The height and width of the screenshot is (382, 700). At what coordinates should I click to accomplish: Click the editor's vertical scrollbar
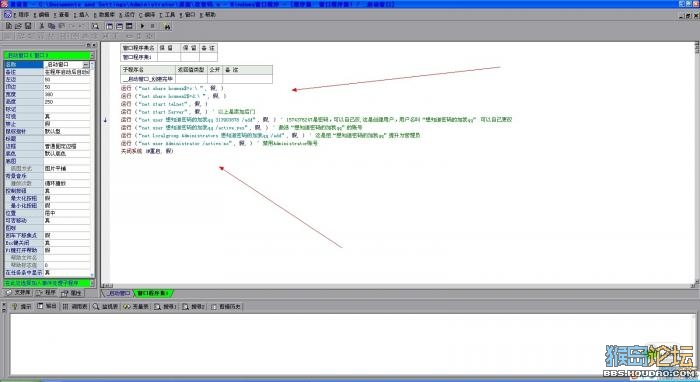coord(697,164)
